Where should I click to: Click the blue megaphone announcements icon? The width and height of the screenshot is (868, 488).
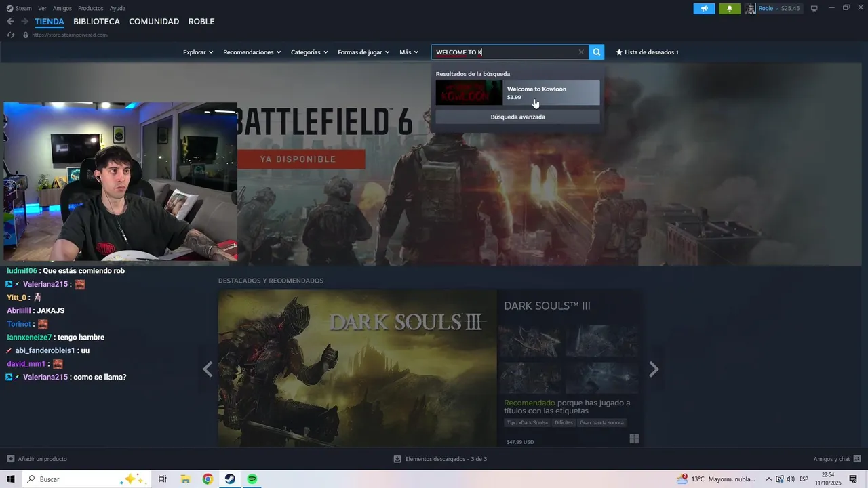click(704, 8)
